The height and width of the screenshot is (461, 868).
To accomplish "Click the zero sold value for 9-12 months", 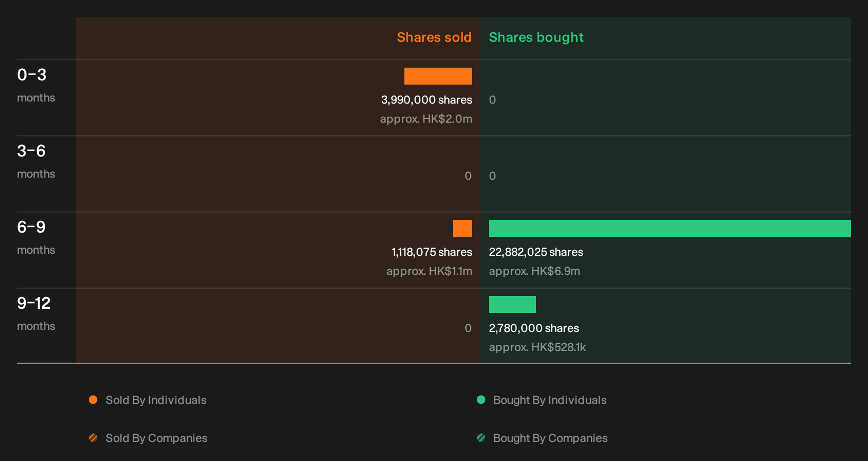I will 468,328.
